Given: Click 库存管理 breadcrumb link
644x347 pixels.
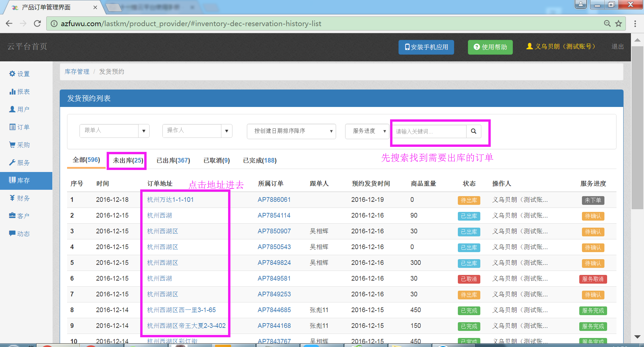Looking at the screenshot, I should (x=77, y=71).
